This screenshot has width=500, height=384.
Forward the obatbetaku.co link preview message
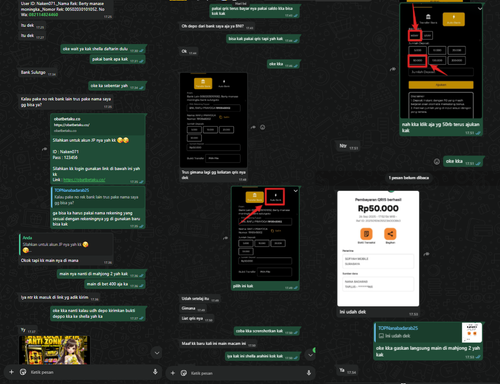pos(44,149)
